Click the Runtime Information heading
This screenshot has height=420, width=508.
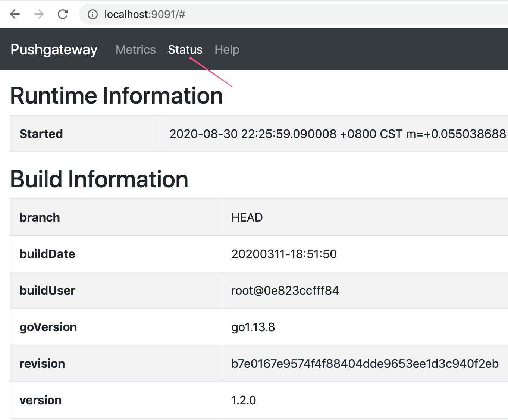click(116, 95)
